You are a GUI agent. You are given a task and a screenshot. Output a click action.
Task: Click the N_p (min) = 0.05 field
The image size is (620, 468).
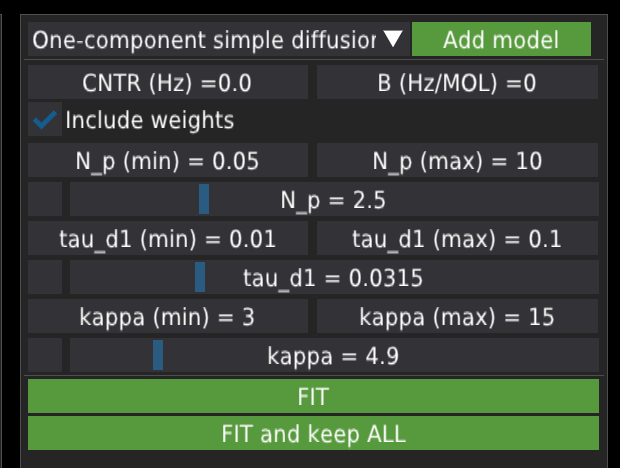pos(167,161)
